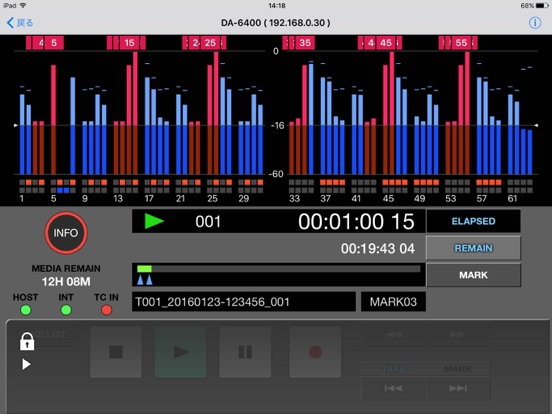552x414 pixels.
Task: Select the ELAPSED time display mode
Action: [473, 221]
